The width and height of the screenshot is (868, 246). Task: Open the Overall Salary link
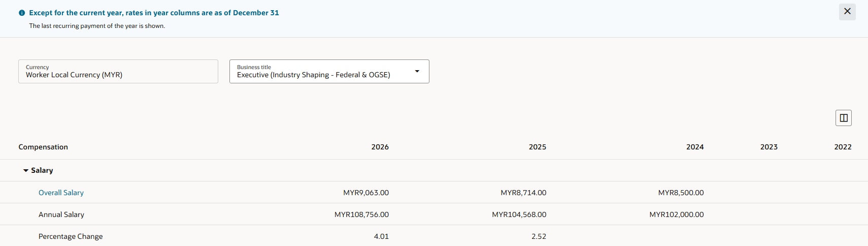point(61,193)
